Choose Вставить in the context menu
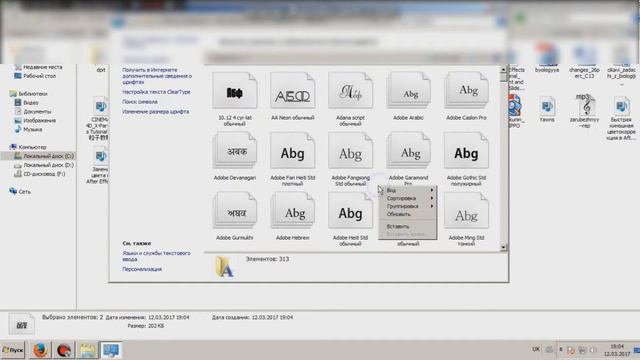 (x=408, y=226)
